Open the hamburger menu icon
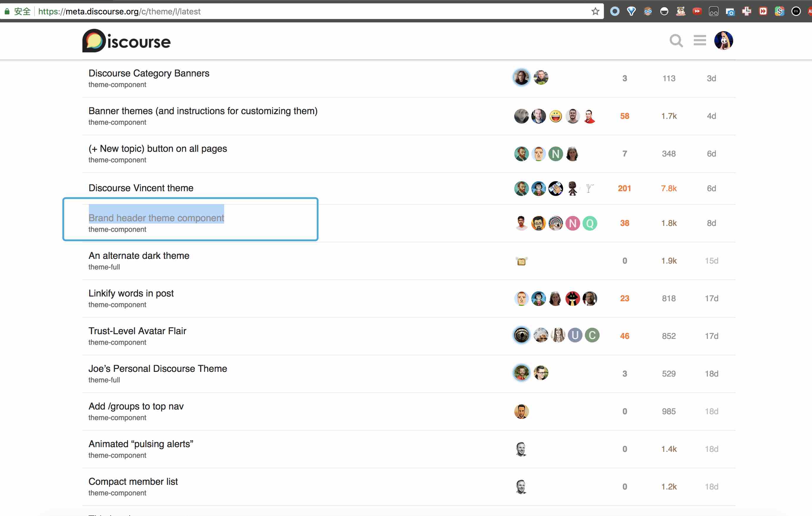This screenshot has height=516, width=812. coord(700,41)
